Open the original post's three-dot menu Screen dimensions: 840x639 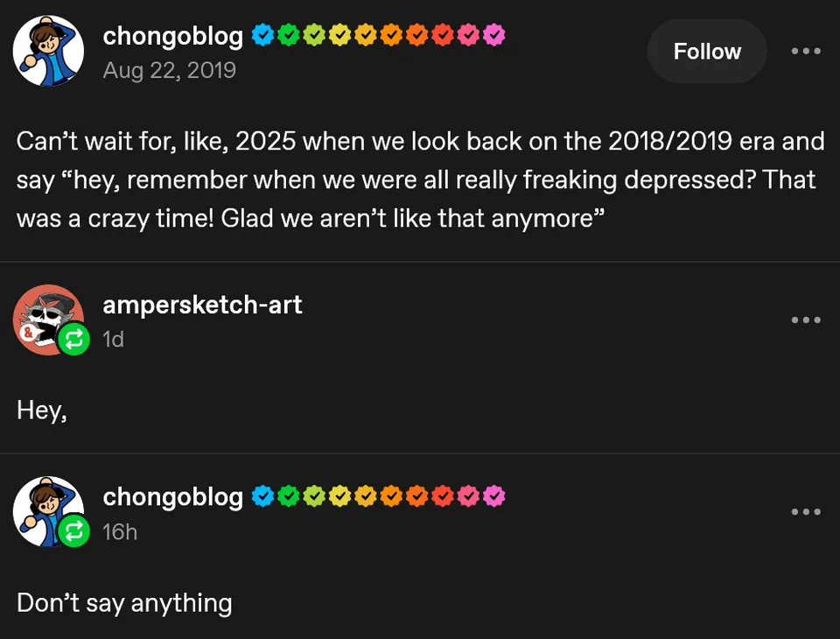(805, 51)
